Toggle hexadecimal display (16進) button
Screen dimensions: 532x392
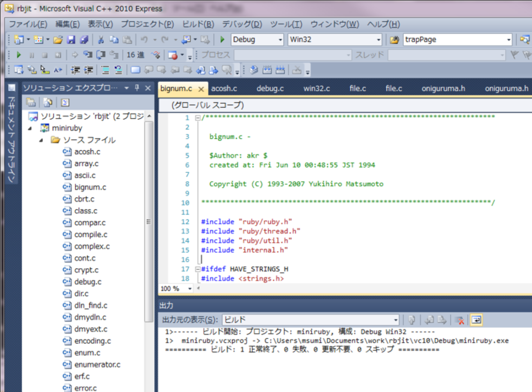(x=135, y=55)
